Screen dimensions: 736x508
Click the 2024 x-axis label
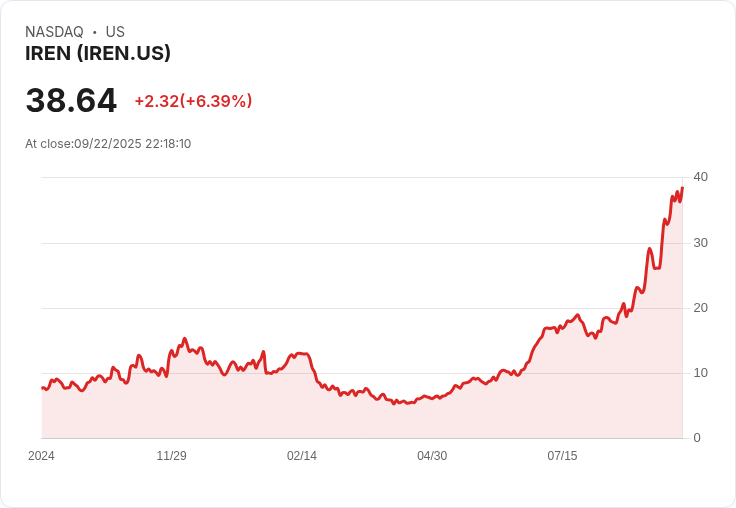tap(41, 456)
